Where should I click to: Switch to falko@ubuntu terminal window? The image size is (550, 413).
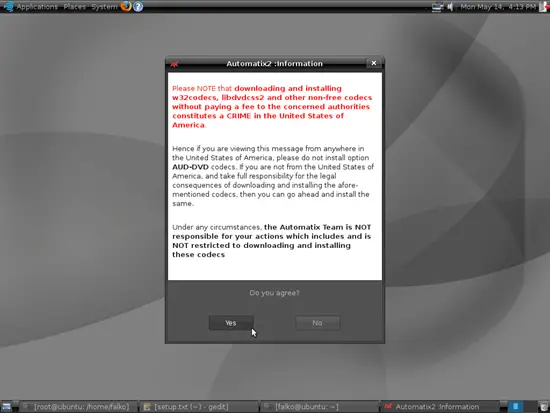pos(319,407)
